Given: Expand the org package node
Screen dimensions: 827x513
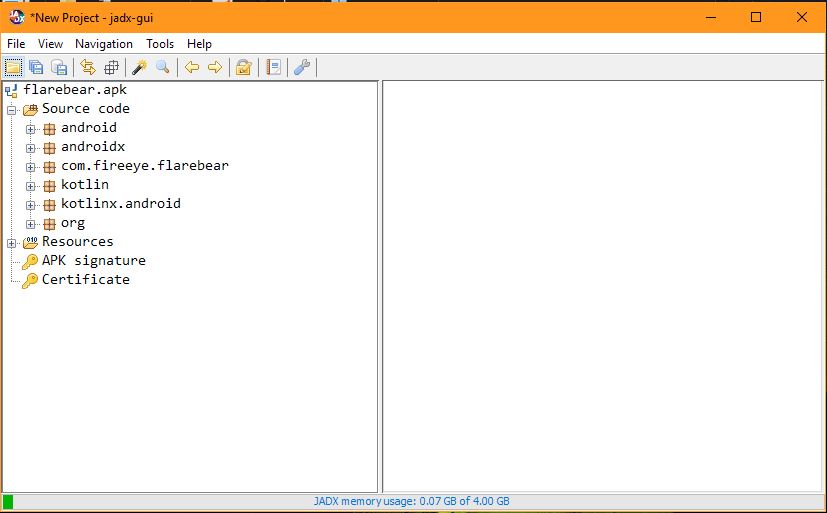Looking at the screenshot, I should (x=31, y=224).
